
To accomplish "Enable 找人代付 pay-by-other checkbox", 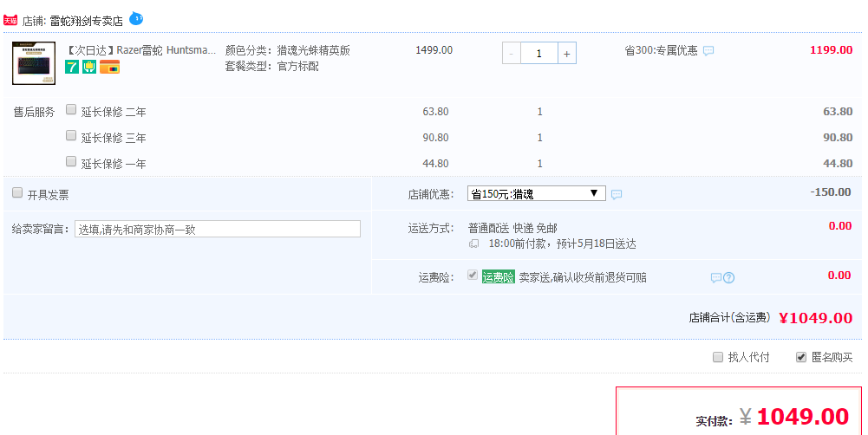I will 718,357.
